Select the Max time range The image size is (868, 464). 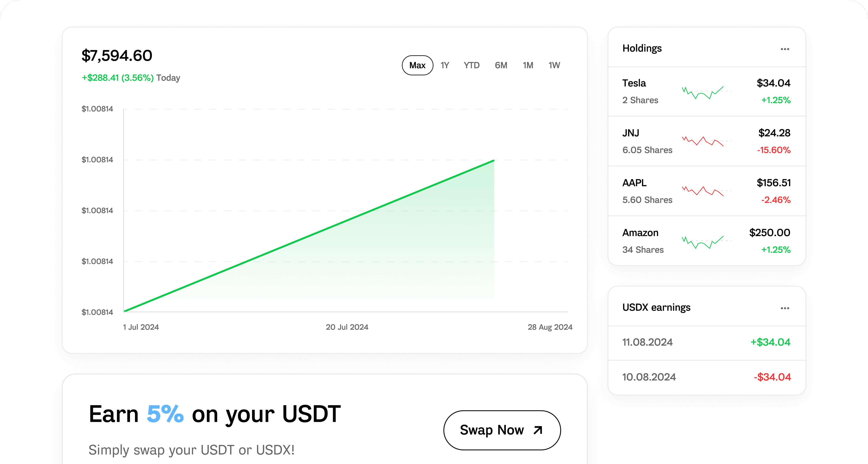(x=417, y=65)
